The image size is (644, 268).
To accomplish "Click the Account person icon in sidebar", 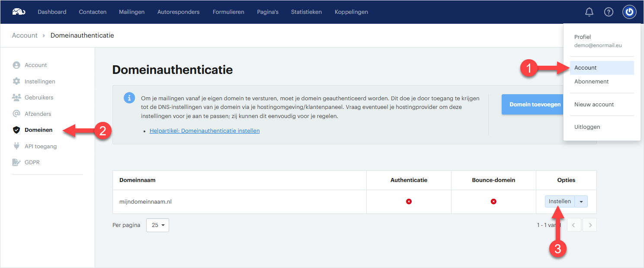I will (16, 65).
